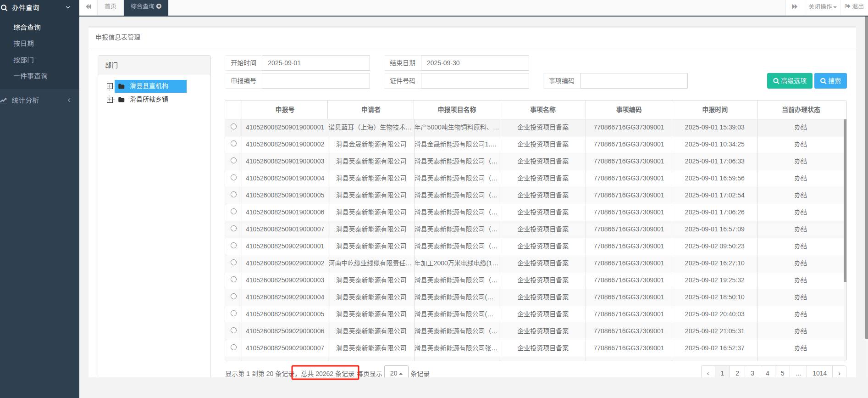Switch to the 首页 tab

click(111, 6)
